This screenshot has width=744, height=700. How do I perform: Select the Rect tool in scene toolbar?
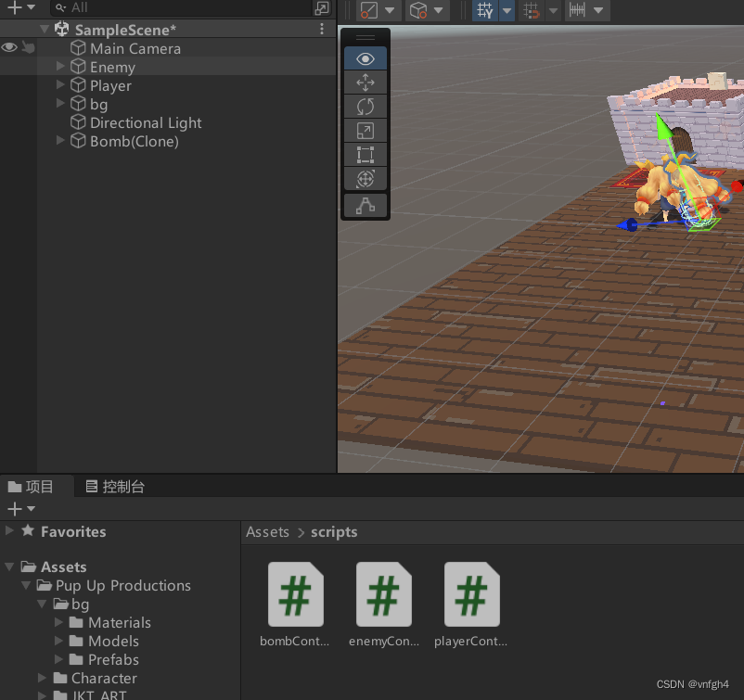tap(365, 155)
